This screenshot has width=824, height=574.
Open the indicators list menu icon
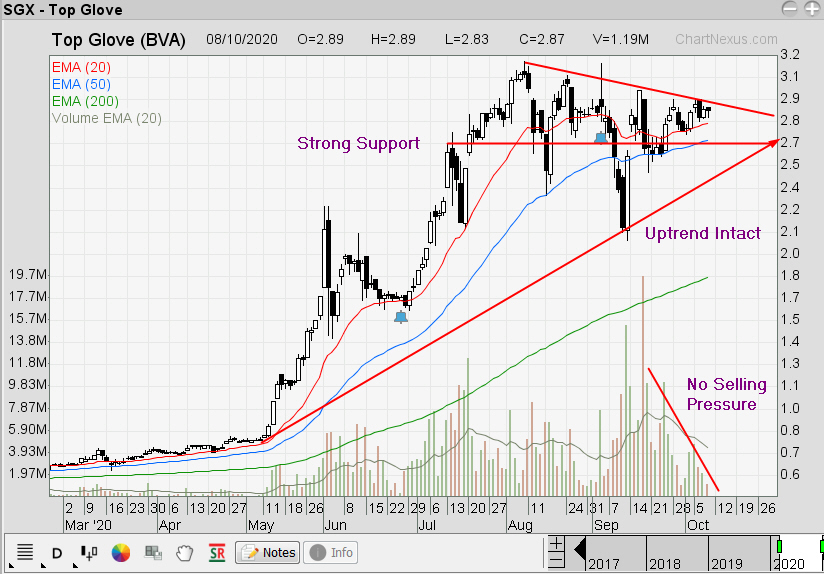pyautogui.click(x=25, y=552)
